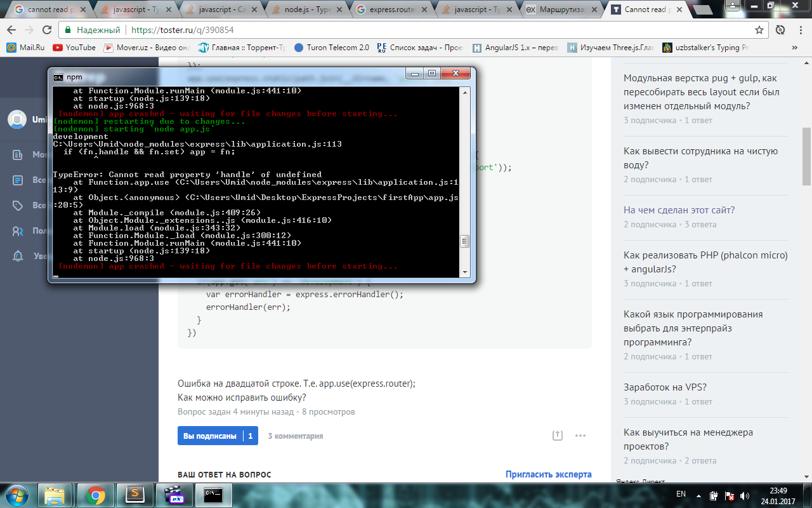The height and width of the screenshot is (508, 812).
Task: Click 'ВАШ ОТВЕТ НА ВОПРОС' heading
Action: [224, 474]
